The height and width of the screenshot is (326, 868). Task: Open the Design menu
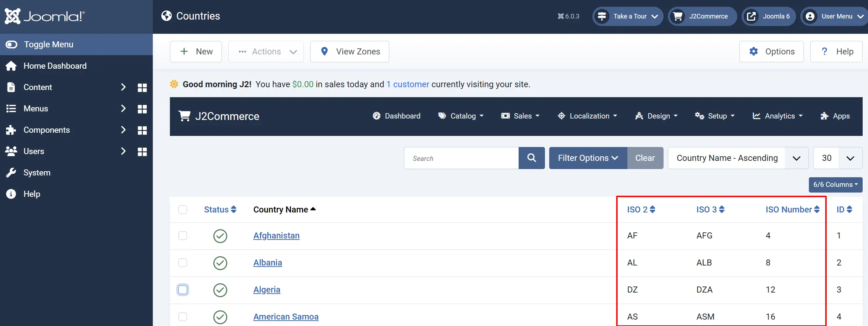656,116
